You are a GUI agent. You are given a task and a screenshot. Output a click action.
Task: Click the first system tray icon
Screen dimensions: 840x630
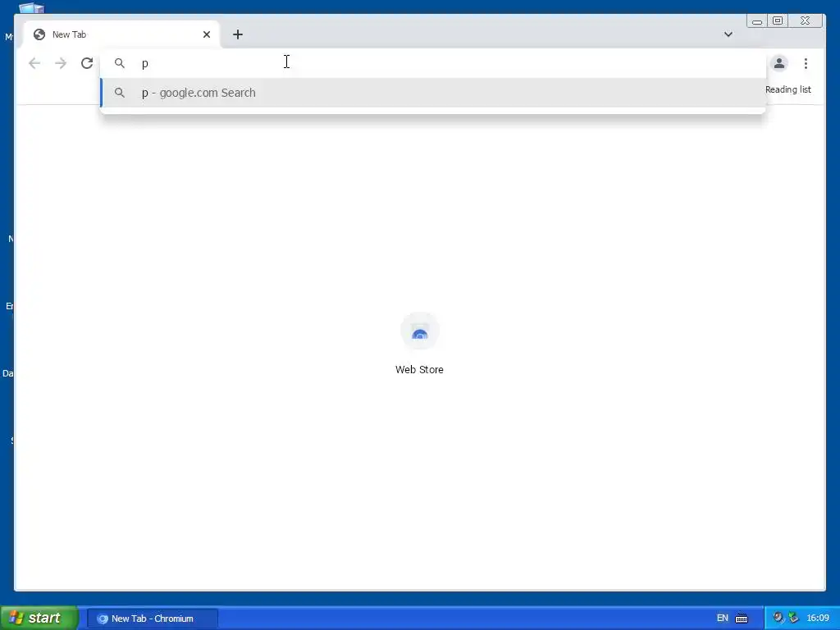pos(778,618)
